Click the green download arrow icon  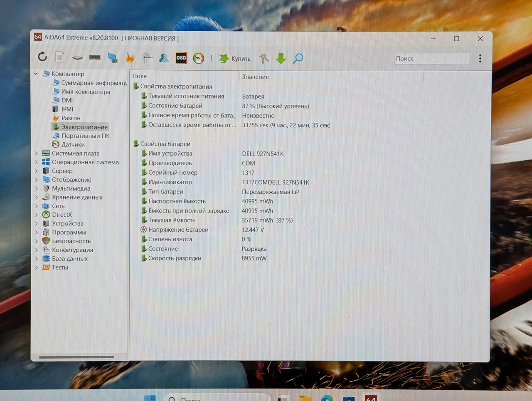(281, 59)
